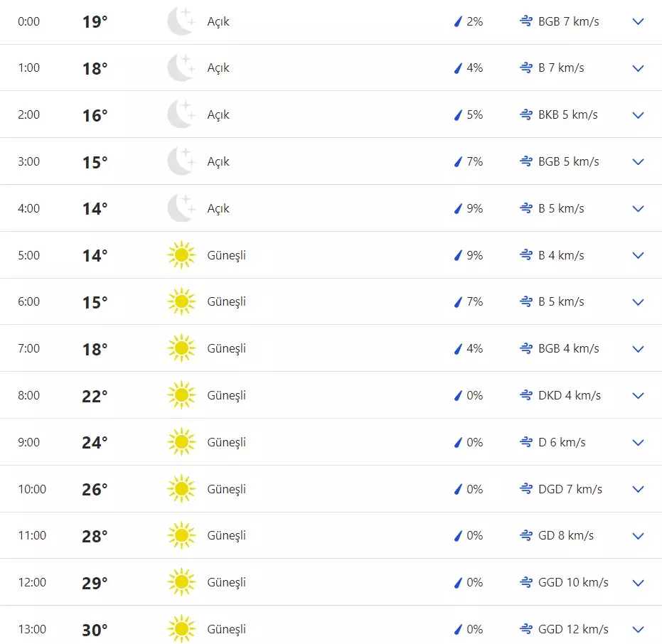The image size is (662, 644).
Task: Expand the 10:00 hourly row chevron
Action: click(638, 489)
